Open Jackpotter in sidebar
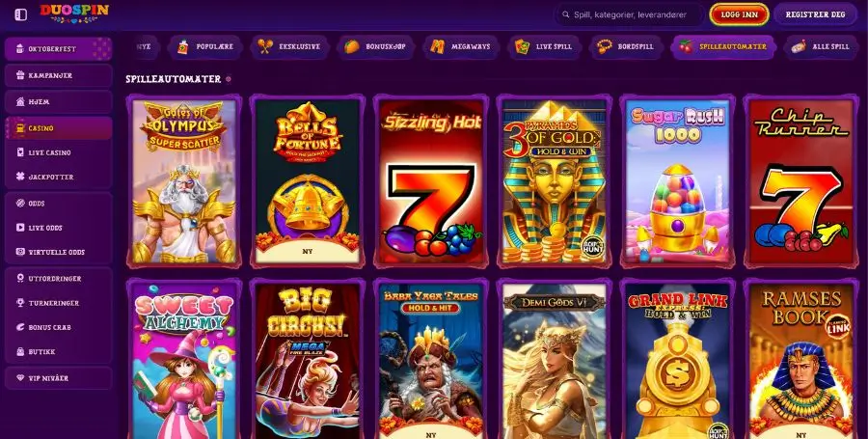The height and width of the screenshot is (439, 868). 58,177
